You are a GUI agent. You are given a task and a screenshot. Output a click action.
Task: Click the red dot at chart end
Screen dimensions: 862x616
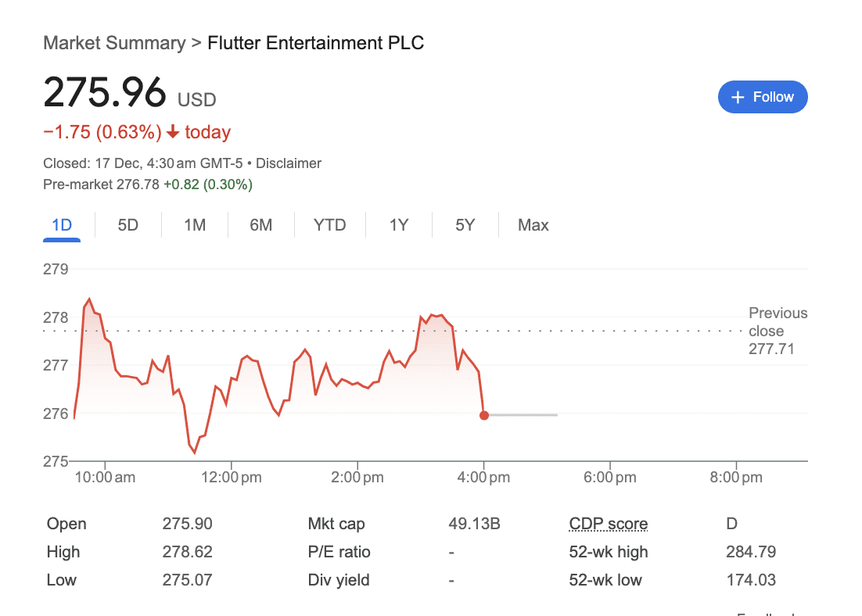pyautogui.click(x=483, y=415)
